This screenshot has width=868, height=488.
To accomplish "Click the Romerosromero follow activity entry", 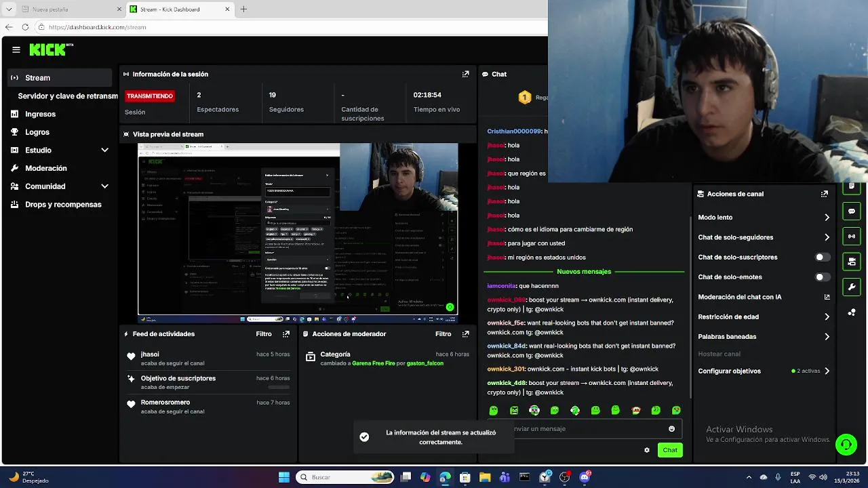I will [208, 407].
